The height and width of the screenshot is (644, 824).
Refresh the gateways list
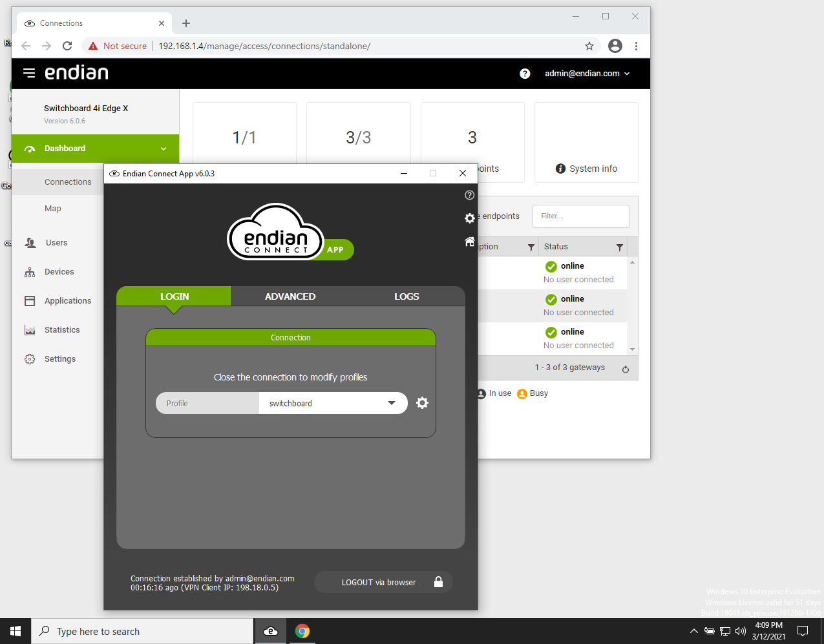[x=626, y=369]
